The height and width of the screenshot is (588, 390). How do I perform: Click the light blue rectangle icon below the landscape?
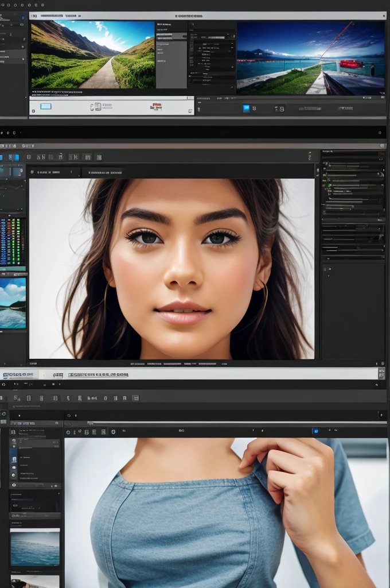tap(46, 106)
